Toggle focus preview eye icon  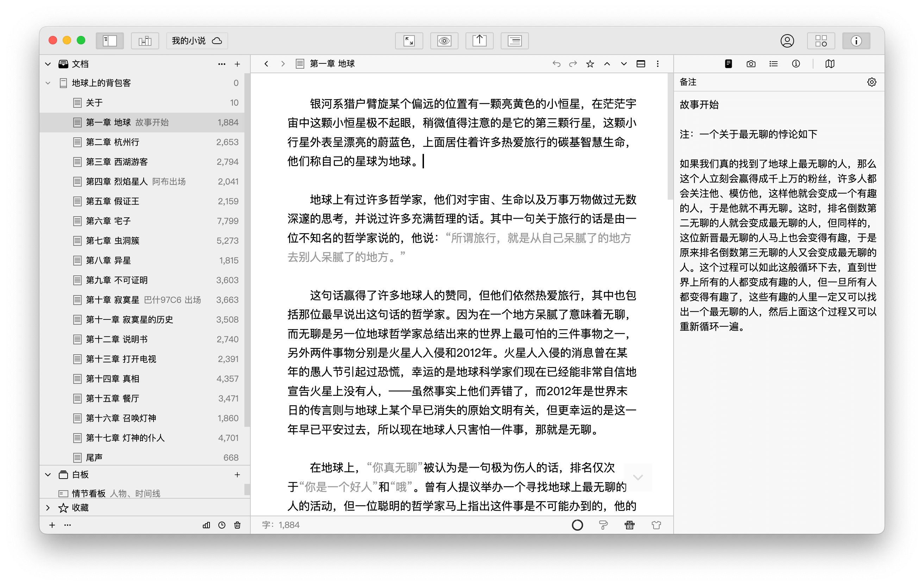pos(444,41)
